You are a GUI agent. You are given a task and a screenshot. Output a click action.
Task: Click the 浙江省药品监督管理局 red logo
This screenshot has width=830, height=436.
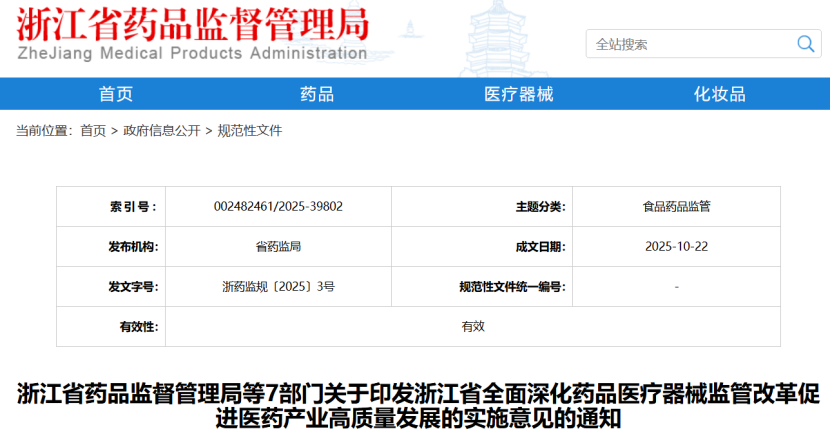193,24
